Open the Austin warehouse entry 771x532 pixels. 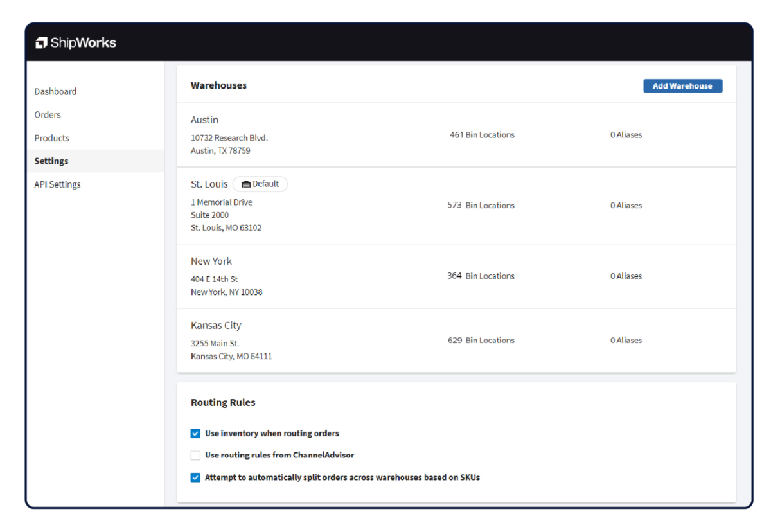[x=204, y=120]
